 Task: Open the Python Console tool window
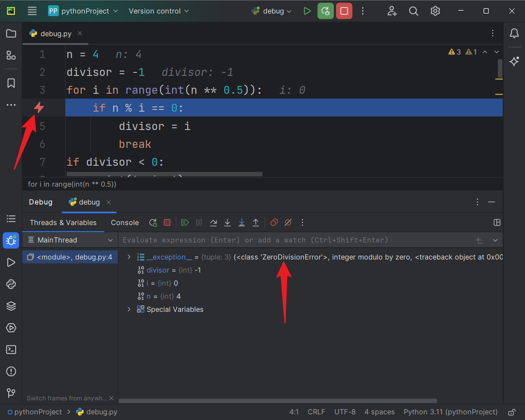(11, 284)
